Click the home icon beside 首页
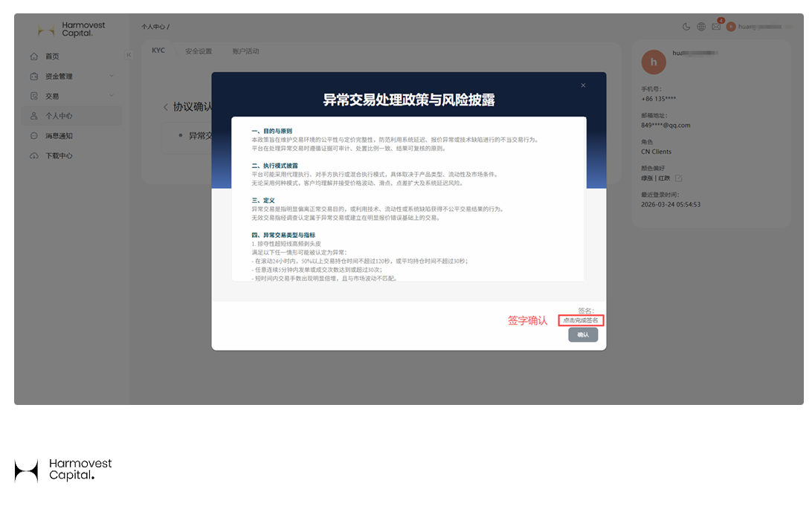812x506 pixels. [34, 56]
